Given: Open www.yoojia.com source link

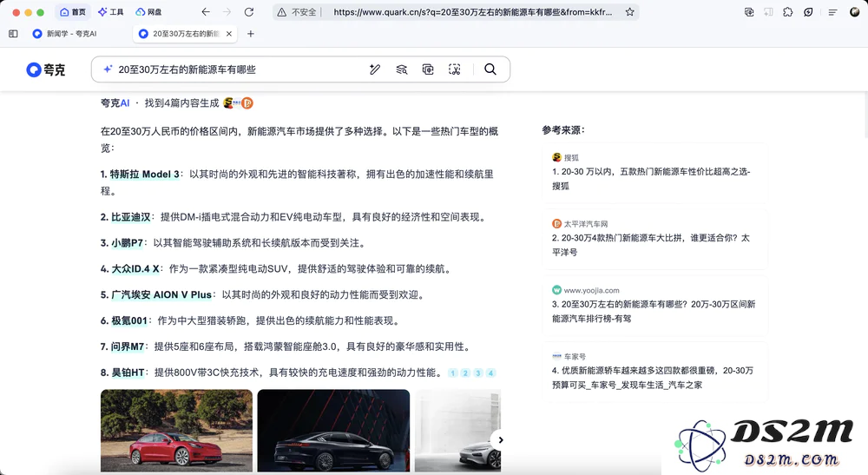Looking at the screenshot, I should coord(654,305).
